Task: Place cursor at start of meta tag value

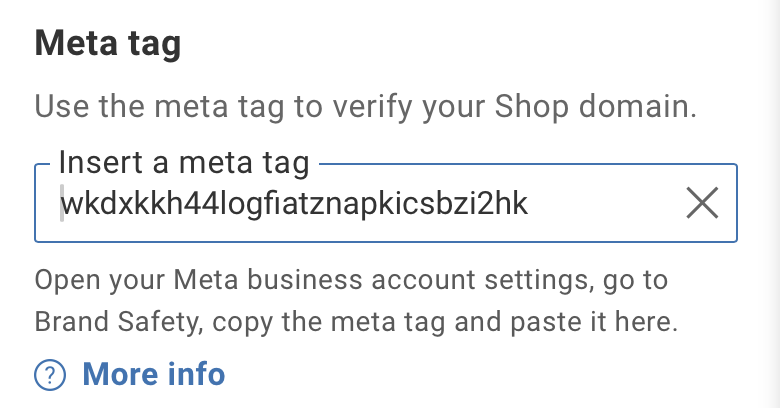Action: coord(62,204)
